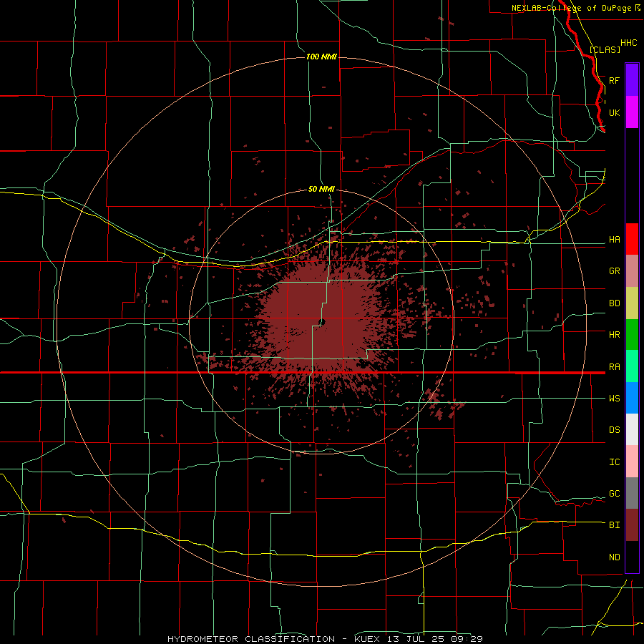Select the GR legend label
Screen dimensions: 644x644
click(614, 271)
